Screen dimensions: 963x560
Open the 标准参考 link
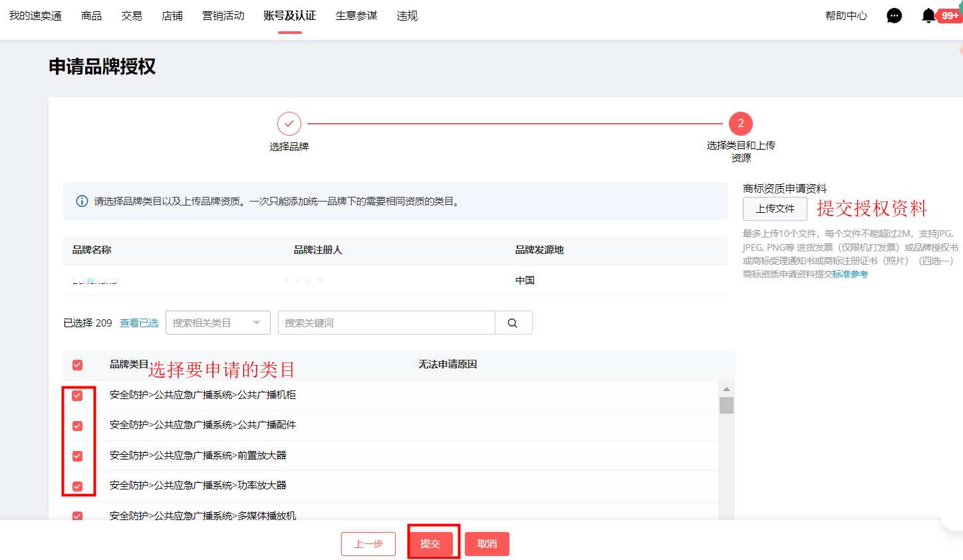851,274
